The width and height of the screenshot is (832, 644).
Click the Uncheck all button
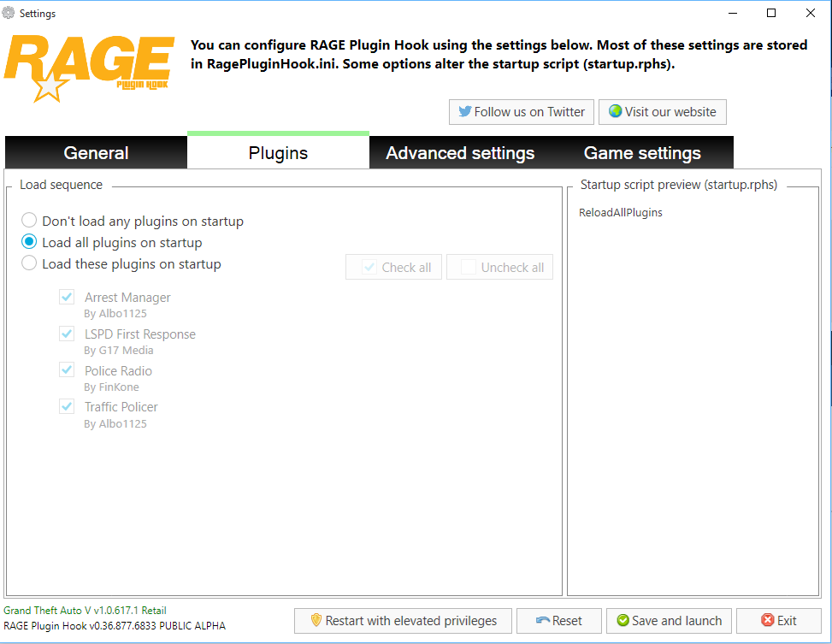click(x=500, y=267)
